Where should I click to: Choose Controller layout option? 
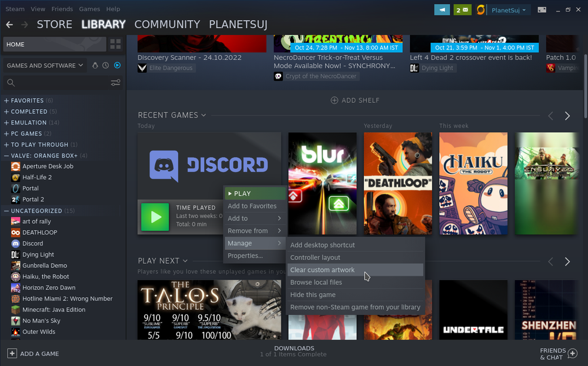[x=355, y=257]
